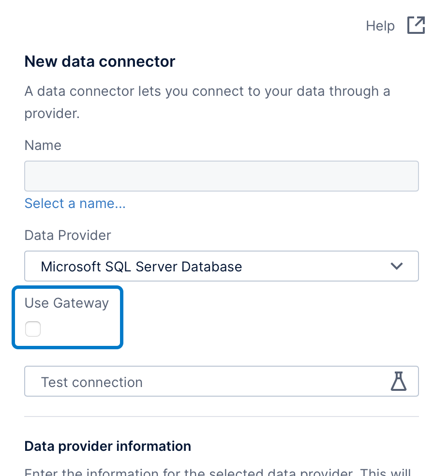Expand the Data Provider chevron arrow
Viewport: 448px width, 476px height.
pyautogui.click(x=397, y=266)
